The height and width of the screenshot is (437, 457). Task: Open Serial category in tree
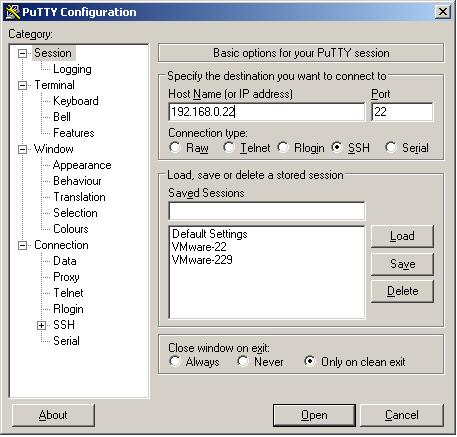pos(66,341)
